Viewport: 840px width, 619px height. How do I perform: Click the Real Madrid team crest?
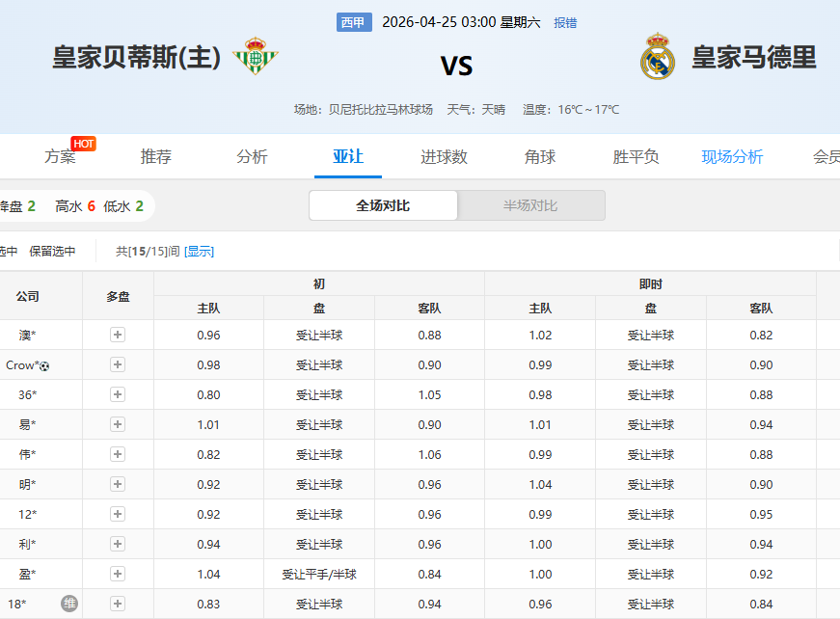click(658, 57)
